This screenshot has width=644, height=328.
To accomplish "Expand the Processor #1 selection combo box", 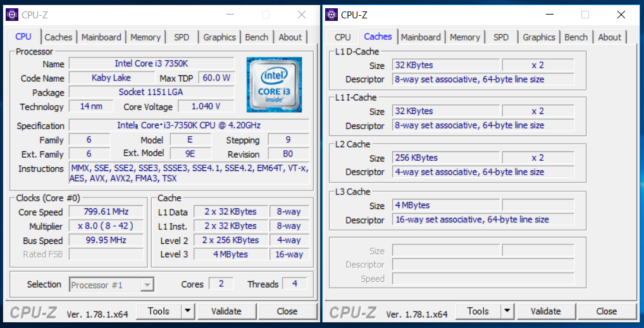I will (x=111, y=284).
